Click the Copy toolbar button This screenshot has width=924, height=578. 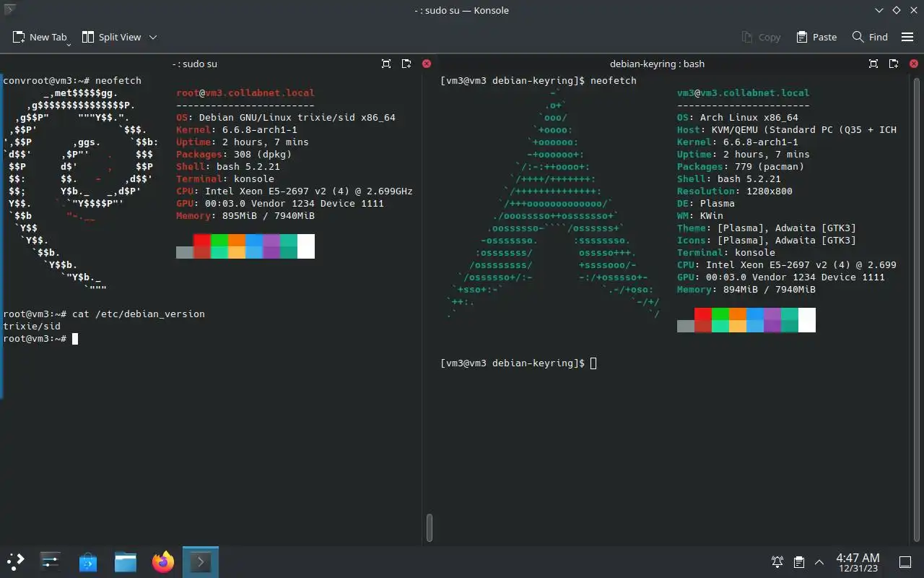761,37
